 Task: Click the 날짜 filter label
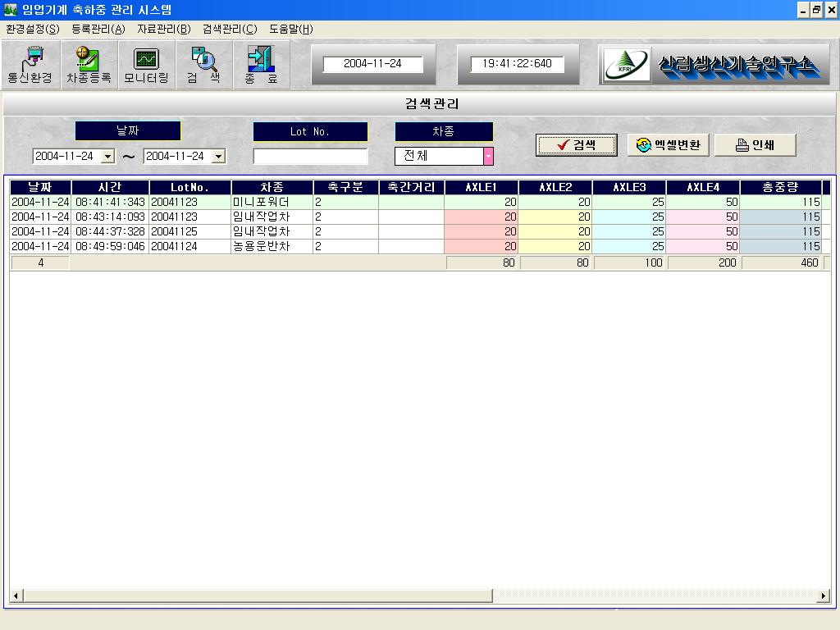pos(128,130)
